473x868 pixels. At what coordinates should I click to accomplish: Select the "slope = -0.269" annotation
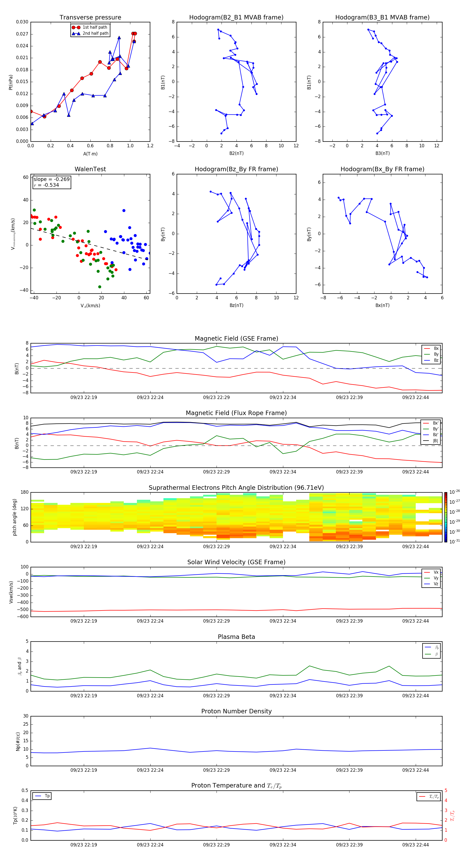tap(52, 179)
